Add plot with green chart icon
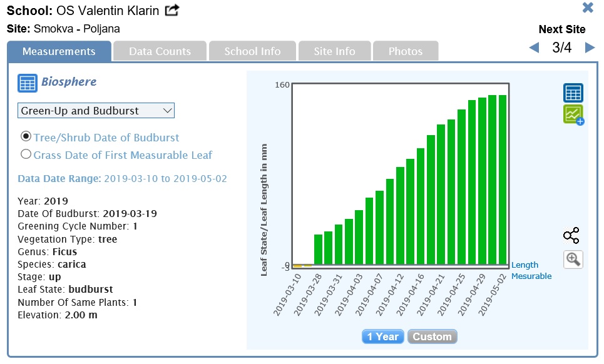 click(573, 115)
